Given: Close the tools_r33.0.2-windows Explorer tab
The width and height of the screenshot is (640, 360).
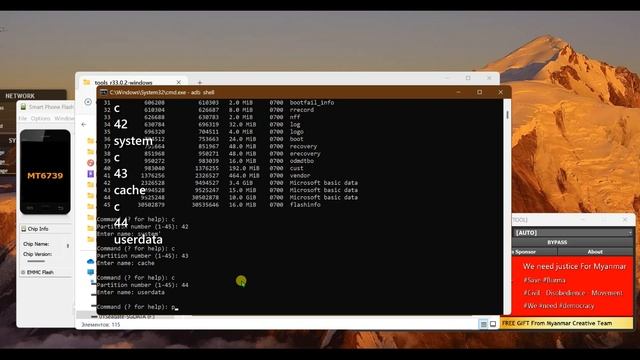Looking at the screenshot, I should pyautogui.click(x=178, y=82).
